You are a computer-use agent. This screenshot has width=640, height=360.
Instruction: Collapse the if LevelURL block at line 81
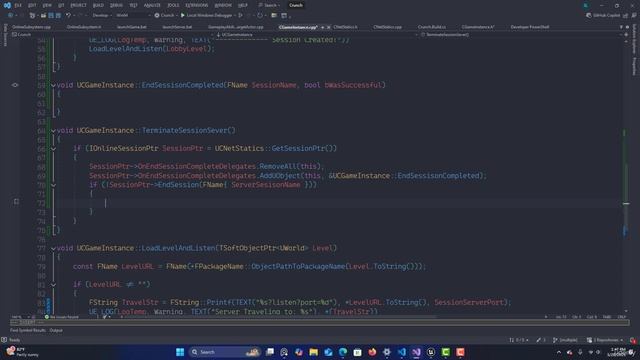click(53, 284)
